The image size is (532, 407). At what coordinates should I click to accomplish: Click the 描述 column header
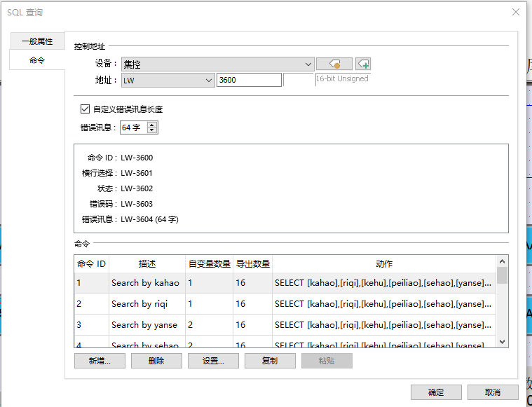[x=147, y=264]
